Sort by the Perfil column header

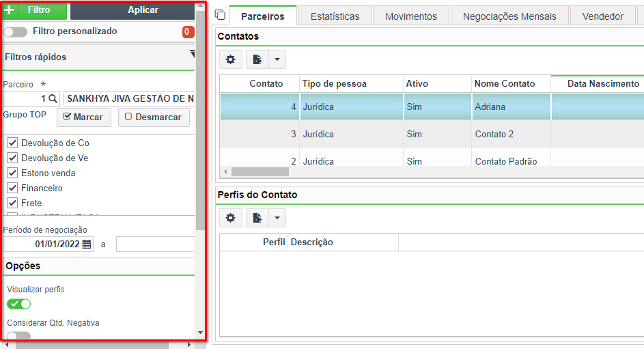[254, 242]
